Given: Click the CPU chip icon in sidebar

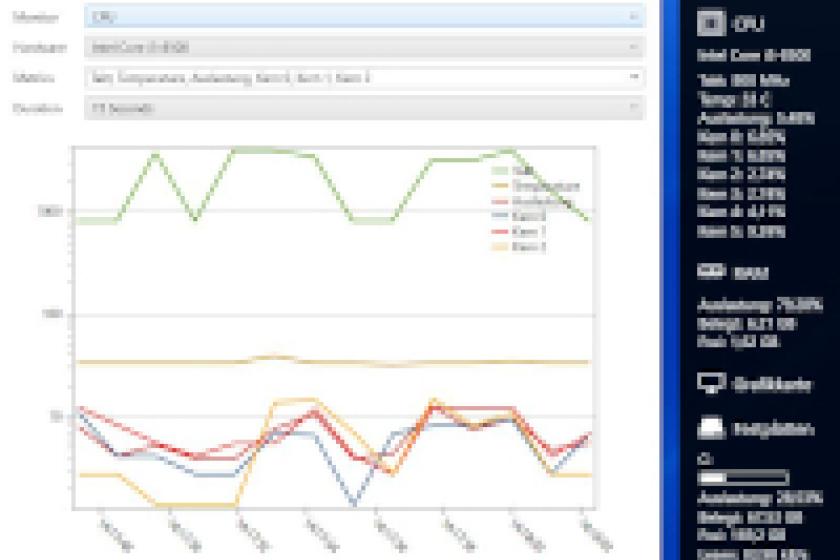Looking at the screenshot, I should 711,23.
